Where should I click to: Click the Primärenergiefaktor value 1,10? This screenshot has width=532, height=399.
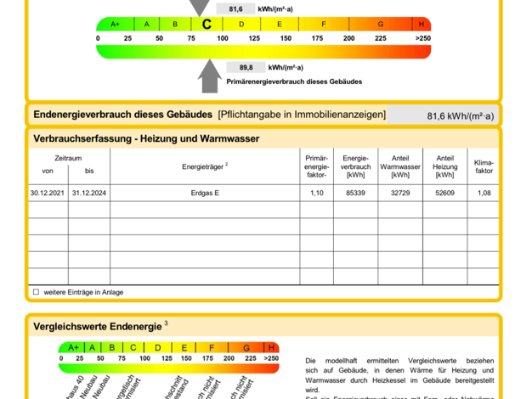coord(316,194)
